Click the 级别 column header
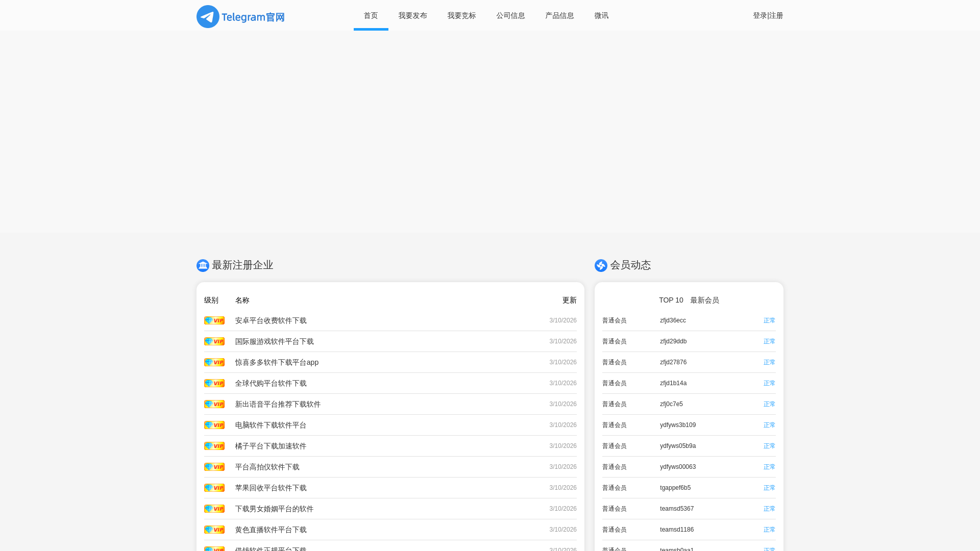 (211, 300)
